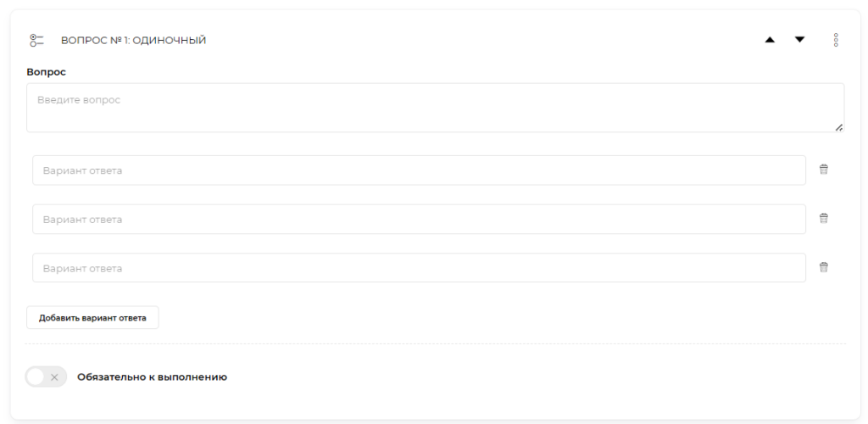Select the second 'Вариант ответа' field
The width and height of the screenshot is (868, 424).
(x=419, y=220)
